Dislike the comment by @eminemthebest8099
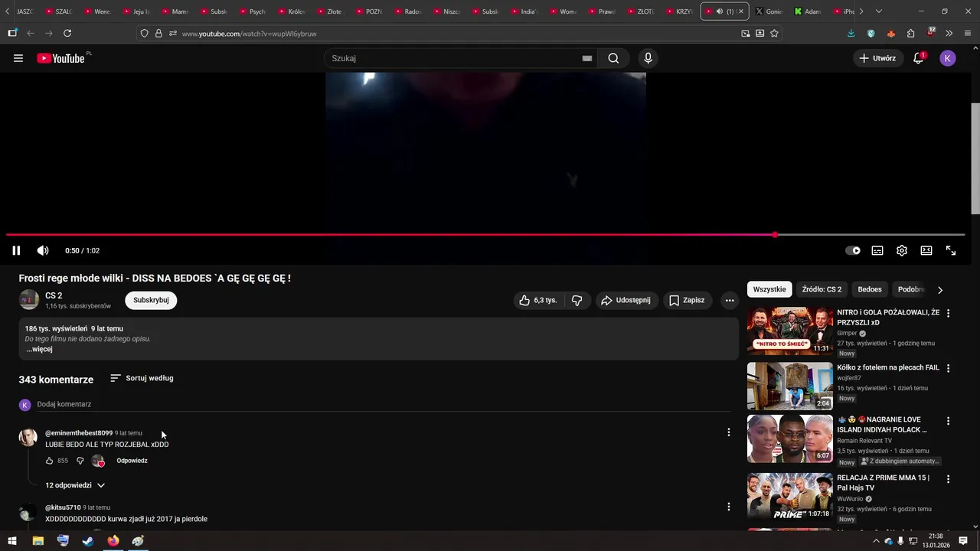The height and width of the screenshot is (551, 980). (x=80, y=461)
